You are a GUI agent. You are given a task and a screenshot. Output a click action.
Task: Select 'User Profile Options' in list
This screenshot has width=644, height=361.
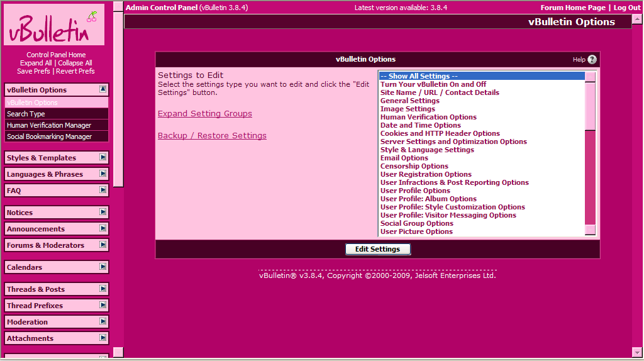pyautogui.click(x=482, y=191)
